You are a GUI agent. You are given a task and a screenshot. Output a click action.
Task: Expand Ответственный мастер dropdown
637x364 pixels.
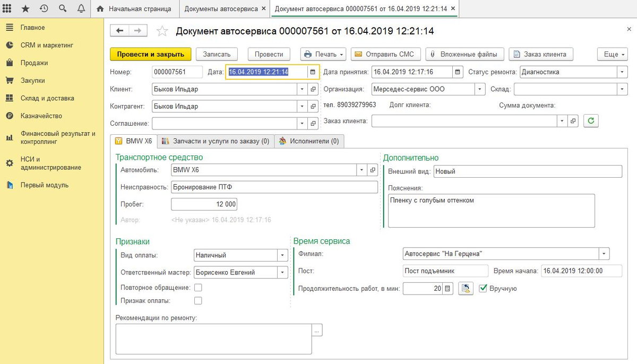click(283, 272)
